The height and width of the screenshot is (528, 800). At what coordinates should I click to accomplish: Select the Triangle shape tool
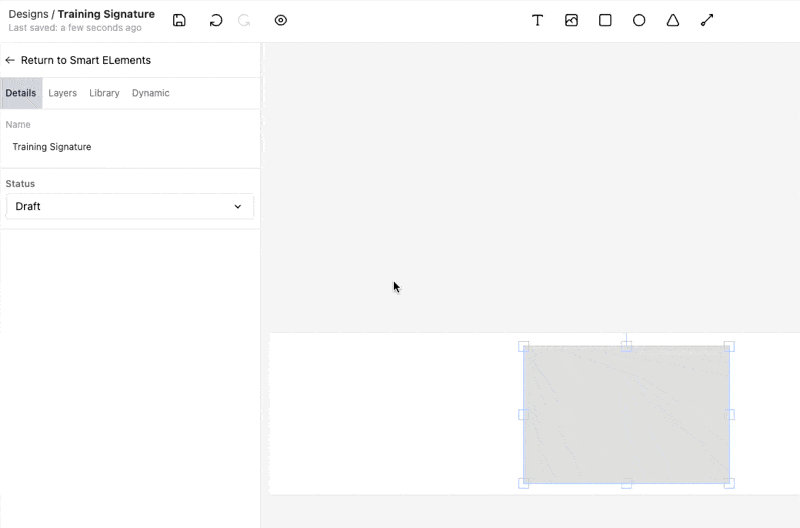point(673,20)
